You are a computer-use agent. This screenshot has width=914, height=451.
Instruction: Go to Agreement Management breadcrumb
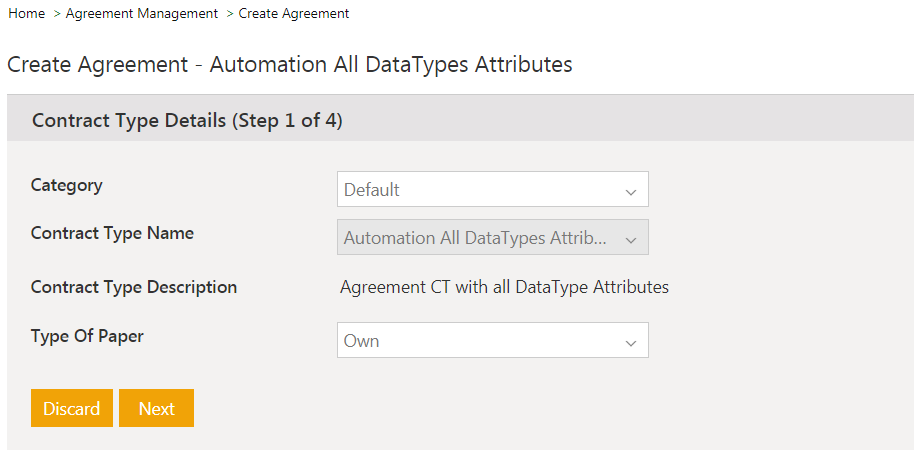click(141, 14)
